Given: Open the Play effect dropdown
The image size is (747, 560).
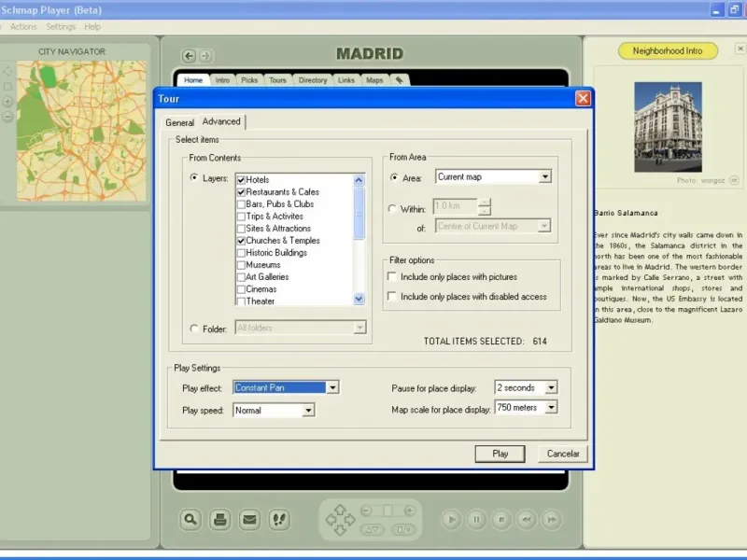Looking at the screenshot, I should point(332,387).
